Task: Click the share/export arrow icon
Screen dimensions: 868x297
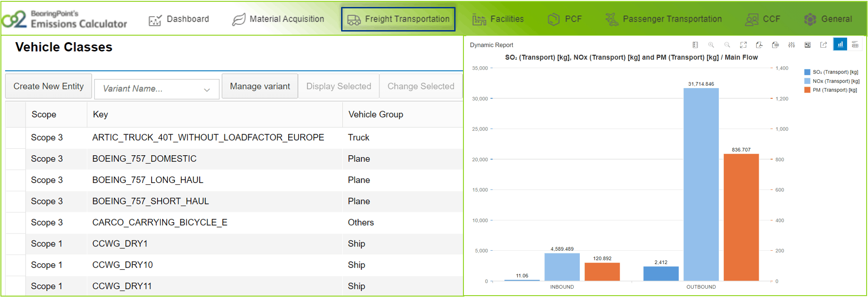Action: (x=824, y=45)
